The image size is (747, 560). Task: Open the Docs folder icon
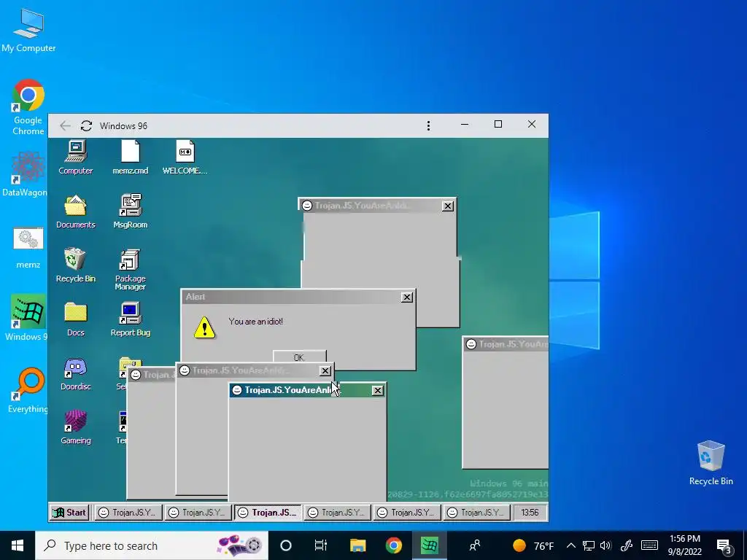(76, 319)
